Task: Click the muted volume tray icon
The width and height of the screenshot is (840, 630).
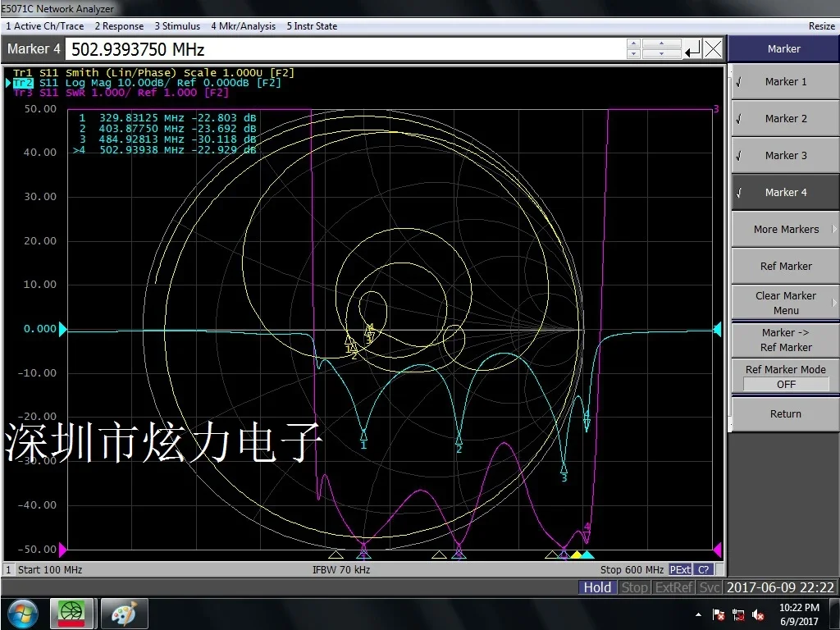Action: (x=757, y=614)
